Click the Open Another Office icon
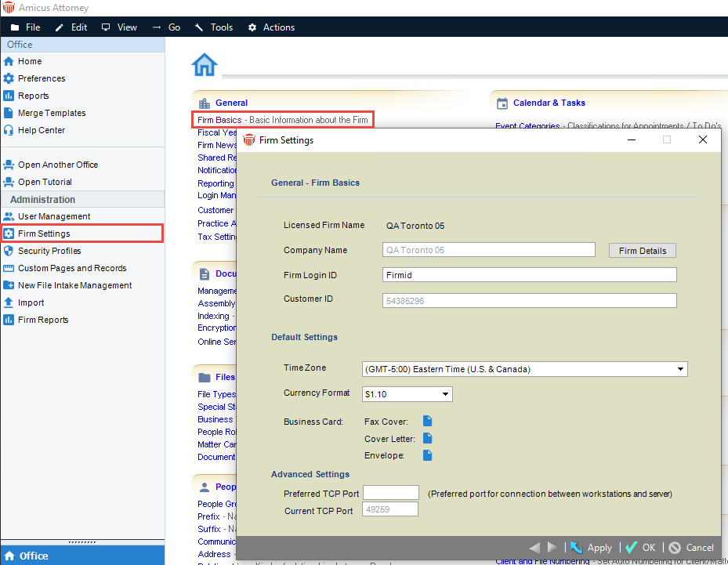 pyautogui.click(x=9, y=165)
